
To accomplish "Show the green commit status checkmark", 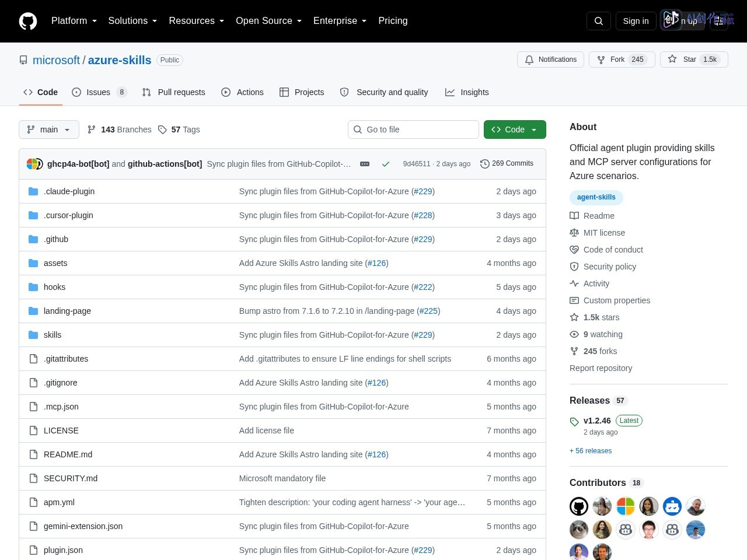I will pyautogui.click(x=386, y=164).
